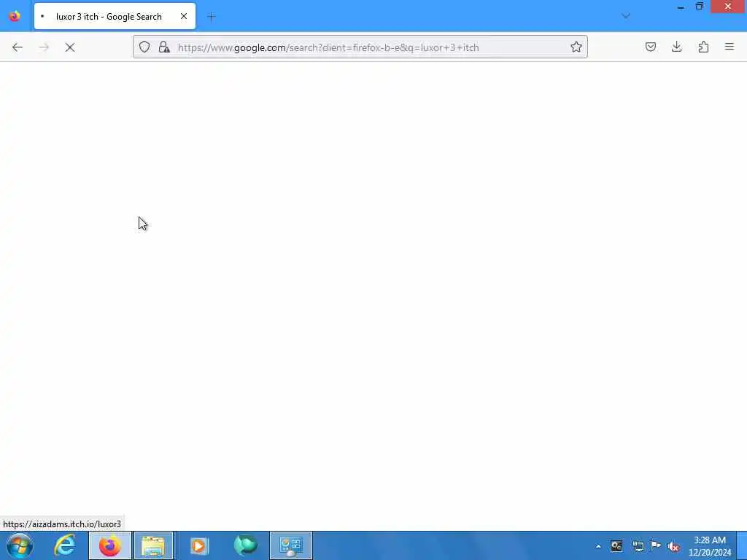Select the luxor 3 itch - Google Search tab

pyautogui.click(x=115, y=17)
